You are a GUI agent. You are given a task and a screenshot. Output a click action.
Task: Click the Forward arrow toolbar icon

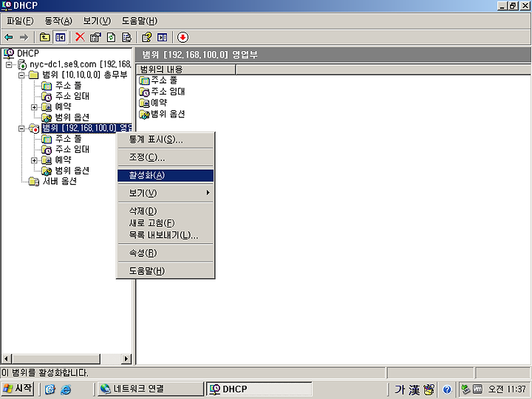pyautogui.click(x=24, y=38)
